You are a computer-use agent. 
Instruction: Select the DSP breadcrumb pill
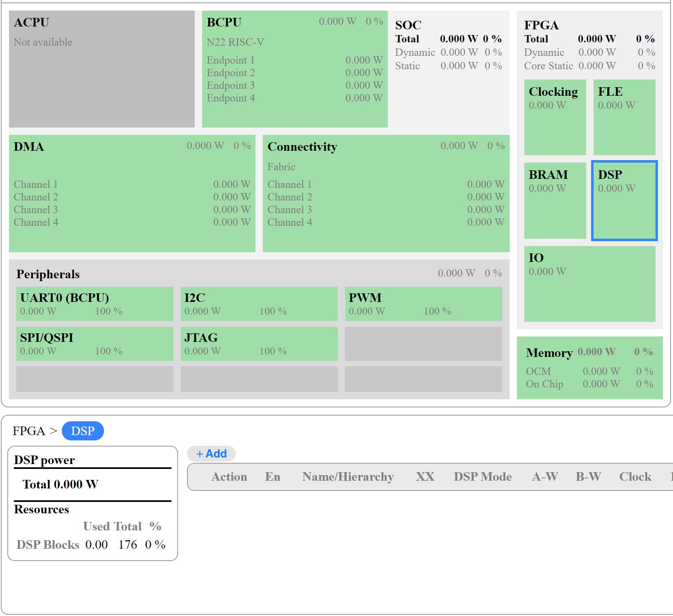83,431
